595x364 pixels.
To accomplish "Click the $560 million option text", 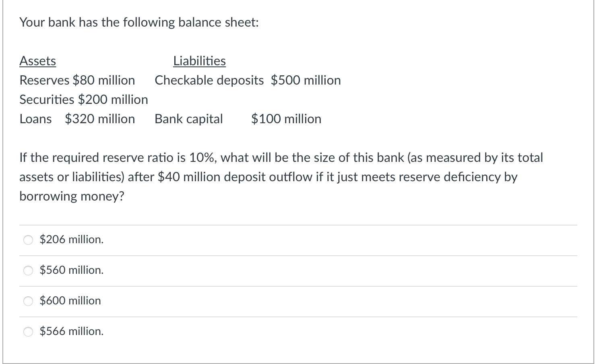I will (71, 270).
